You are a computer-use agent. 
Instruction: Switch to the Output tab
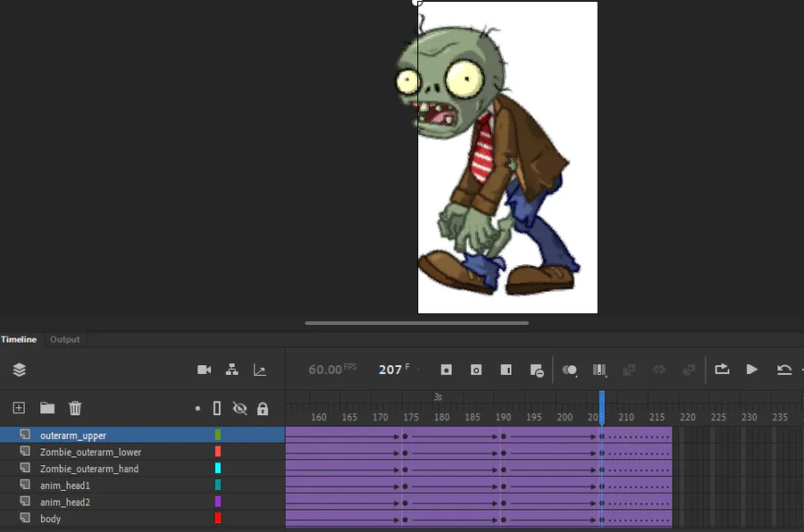point(64,339)
